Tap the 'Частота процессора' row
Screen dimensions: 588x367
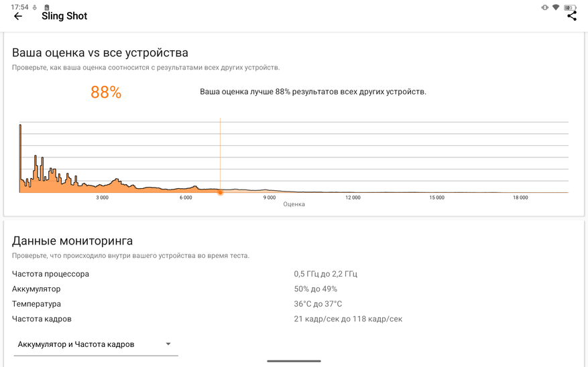[50, 274]
